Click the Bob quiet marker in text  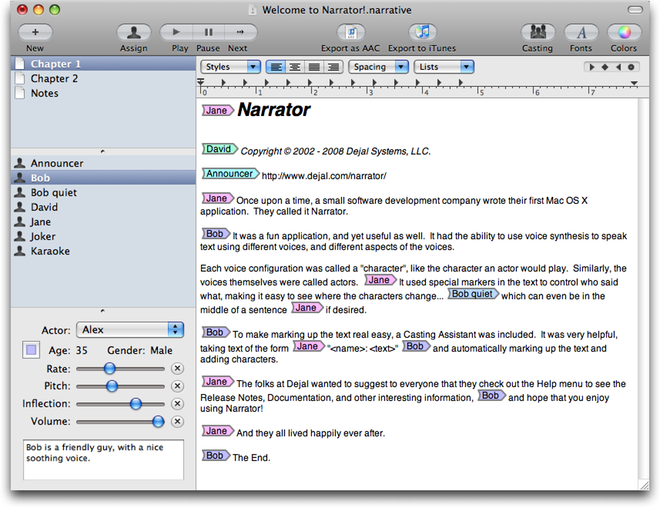pyautogui.click(x=473, y=294)
